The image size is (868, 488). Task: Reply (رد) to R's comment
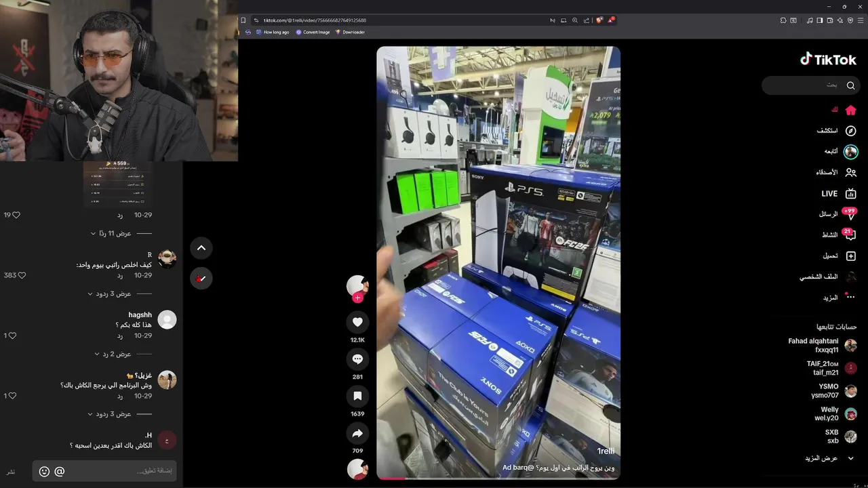pyautogui.click(x=120, y=275)
